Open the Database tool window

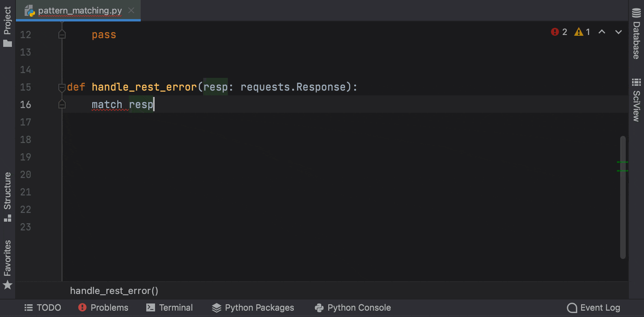point(636,34)
